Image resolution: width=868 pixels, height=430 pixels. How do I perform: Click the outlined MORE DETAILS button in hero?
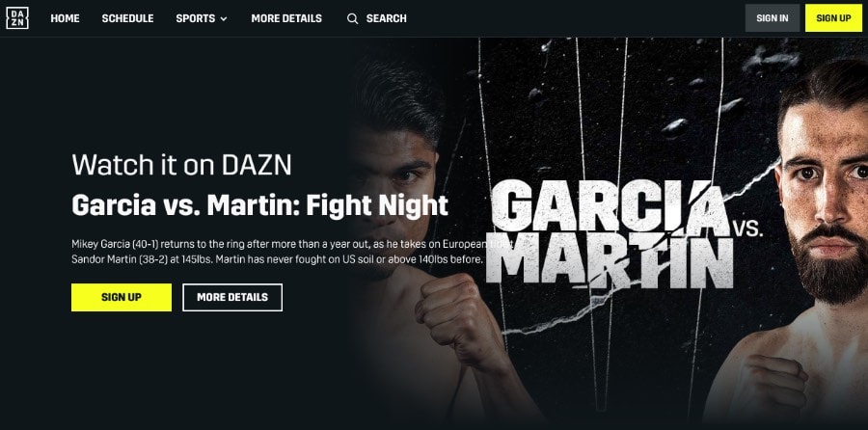(x=232, y=297)
